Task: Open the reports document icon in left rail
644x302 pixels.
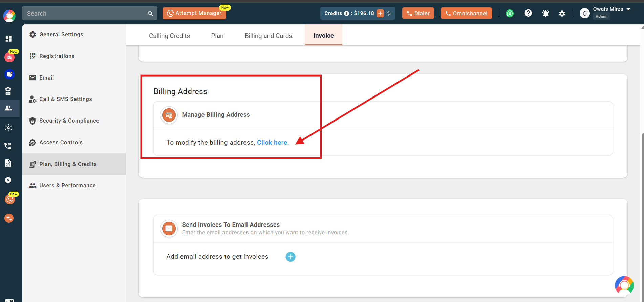Action: [8, 163]
